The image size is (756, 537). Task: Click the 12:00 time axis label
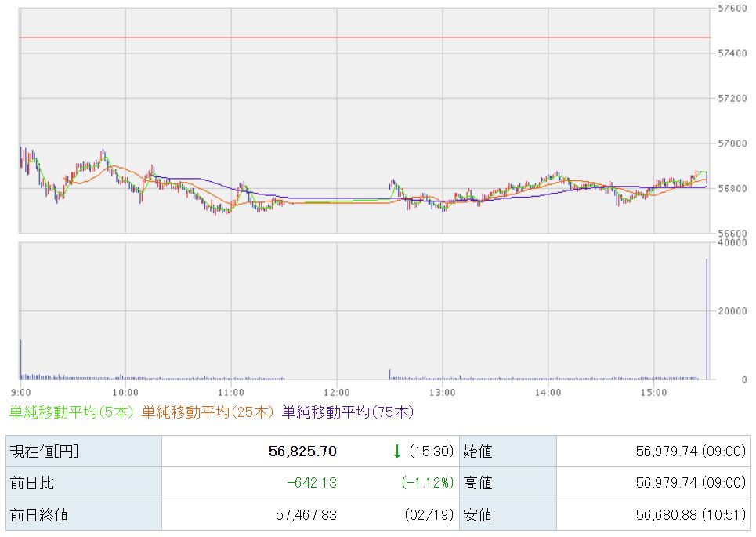click(x=336, y=391)
